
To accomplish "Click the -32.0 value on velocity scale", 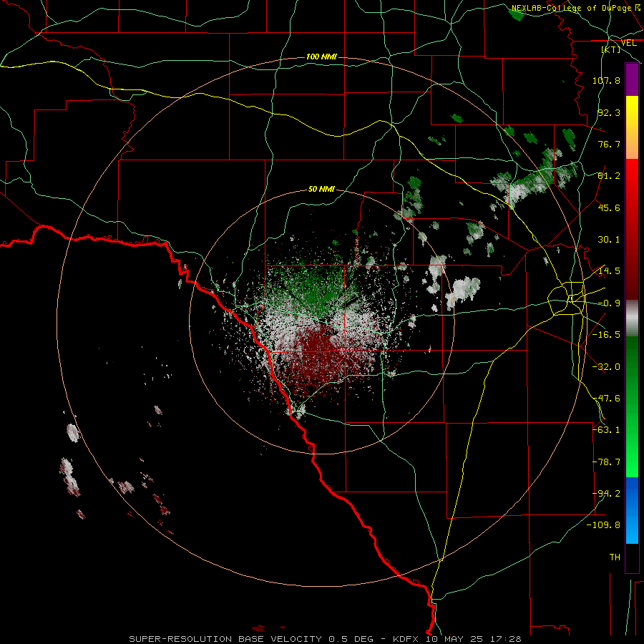I will pos(606,367).
